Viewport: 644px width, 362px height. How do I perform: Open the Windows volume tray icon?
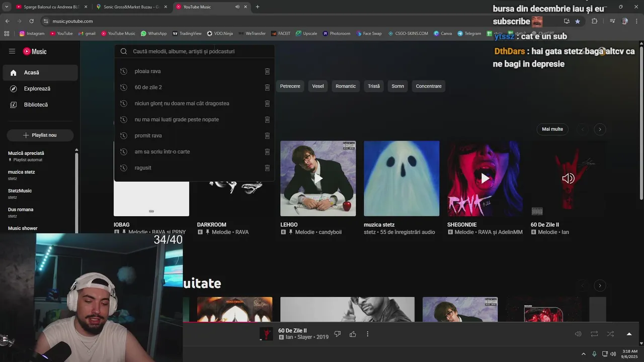[613, 354]
